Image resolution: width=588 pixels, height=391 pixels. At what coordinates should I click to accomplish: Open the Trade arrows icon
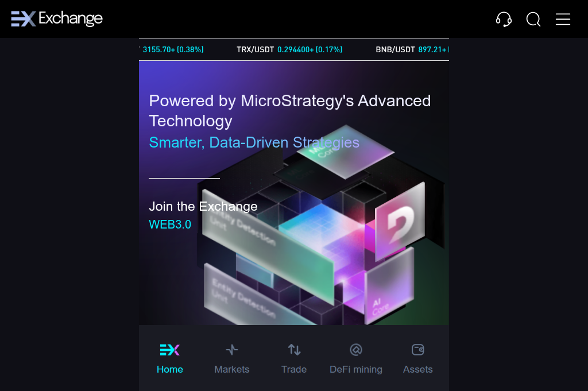point(294,350)
